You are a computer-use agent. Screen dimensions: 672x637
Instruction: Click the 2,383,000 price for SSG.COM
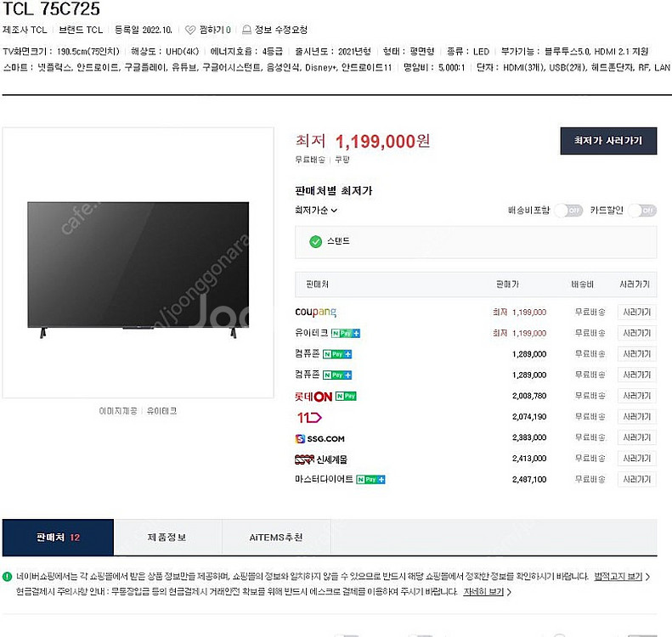click(529, 437)
